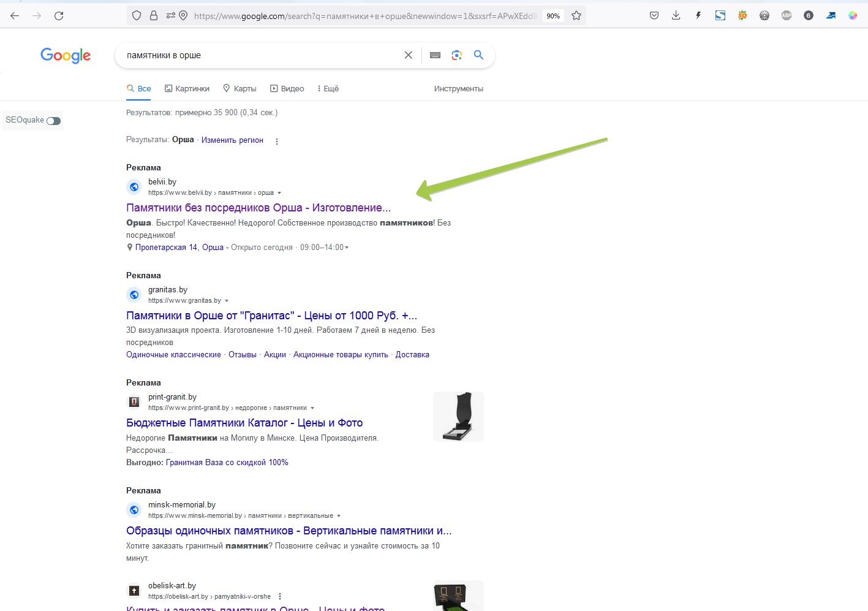
Task: Open the Пролетарская 14, Орша address link
Action: click(x=179, y=248)
